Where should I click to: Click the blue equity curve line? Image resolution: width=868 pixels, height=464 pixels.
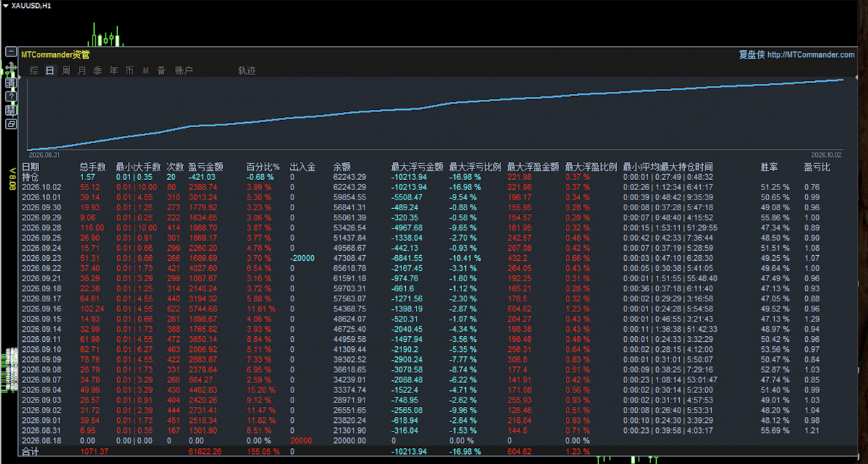click(x=434, y=107)
